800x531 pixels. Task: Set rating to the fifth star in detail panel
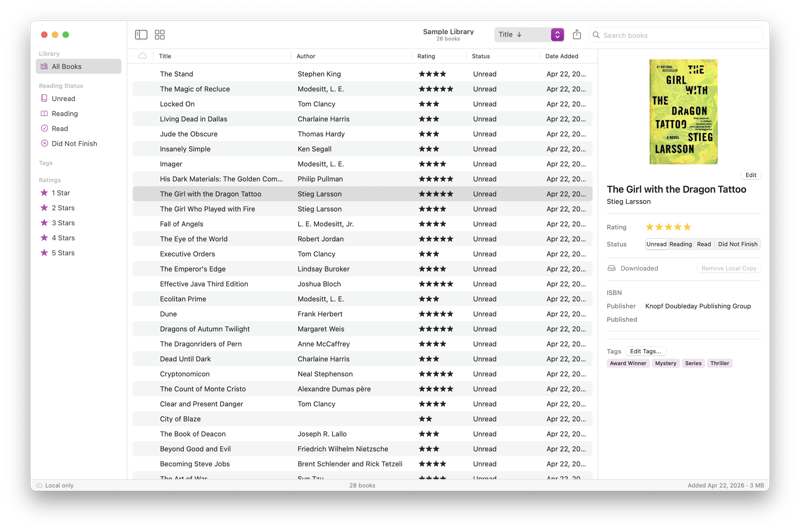point(687,227)
